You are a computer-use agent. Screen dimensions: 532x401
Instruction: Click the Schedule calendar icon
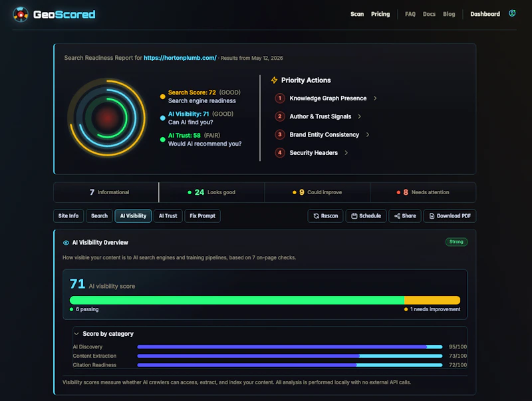[354, 216]
